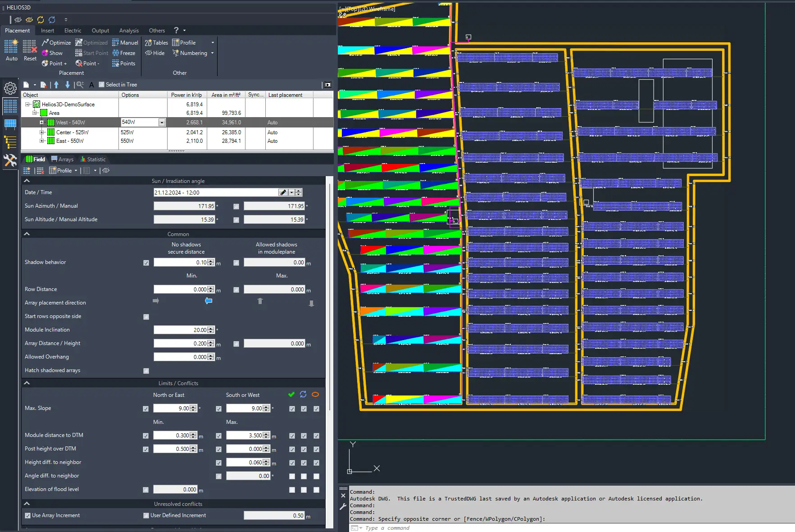The width and height of the screenshot is (795, 532).
Task: Uncheck Use Array Increment
Action: [28, 515]
